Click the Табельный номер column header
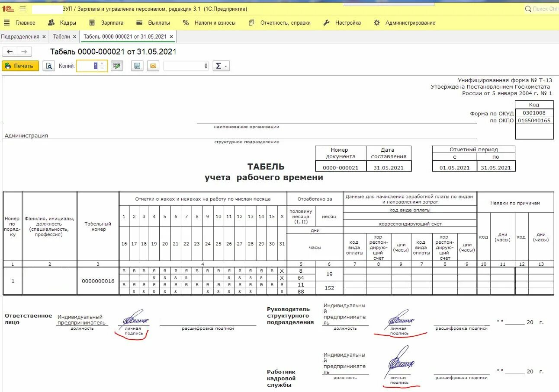The image size is (559, 392). click(x=98, y=226)
